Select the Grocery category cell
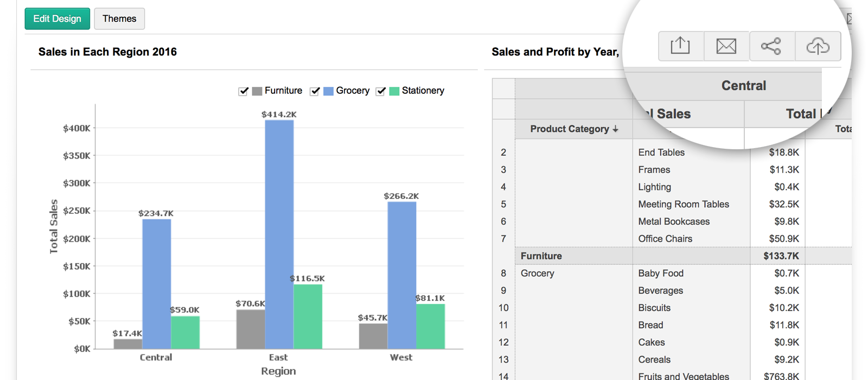Image resolution: width=868 pixels, height=380 pixels. (x=538, y=274)
